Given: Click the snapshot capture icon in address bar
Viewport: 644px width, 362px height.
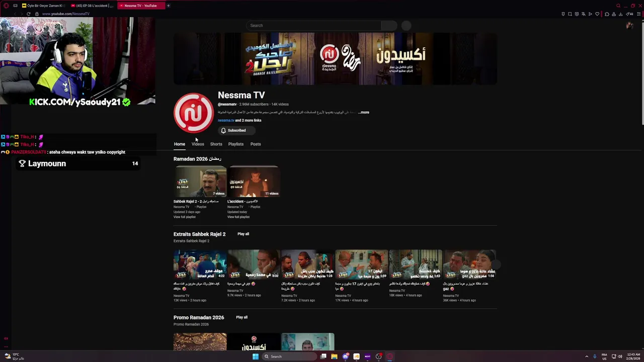Looking at the screenshot, I should tap(570, 14).
